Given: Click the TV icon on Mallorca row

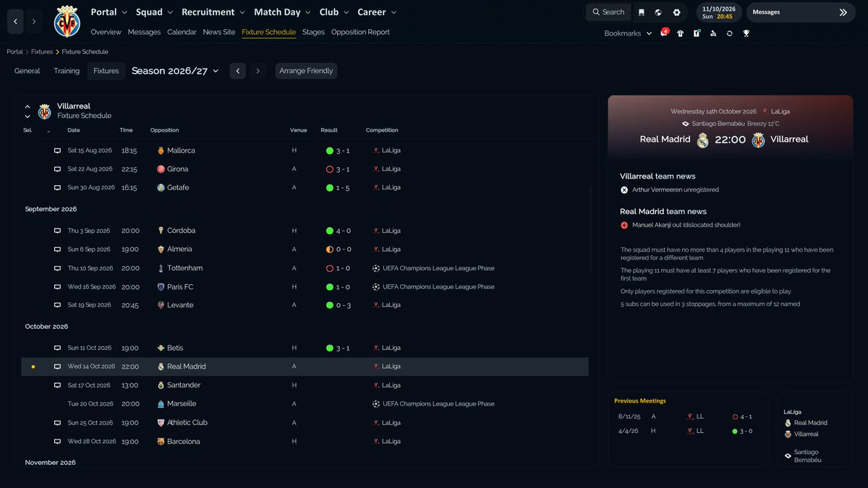Looking at the screenshot, I should tap(58, 150).
